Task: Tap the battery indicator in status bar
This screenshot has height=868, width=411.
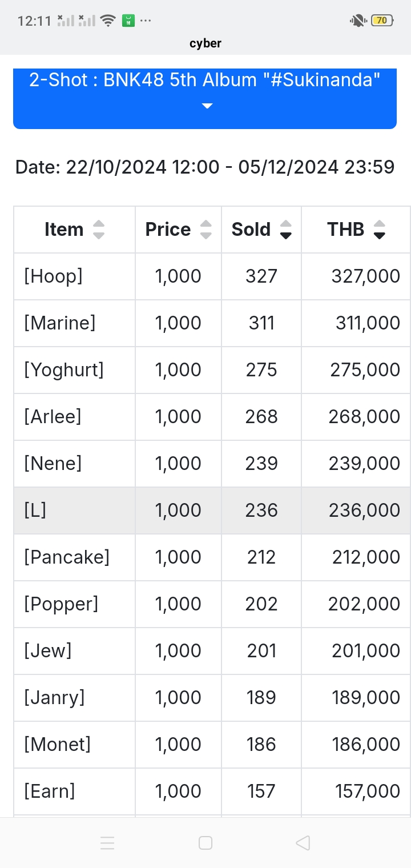Action: click(382, 21)
